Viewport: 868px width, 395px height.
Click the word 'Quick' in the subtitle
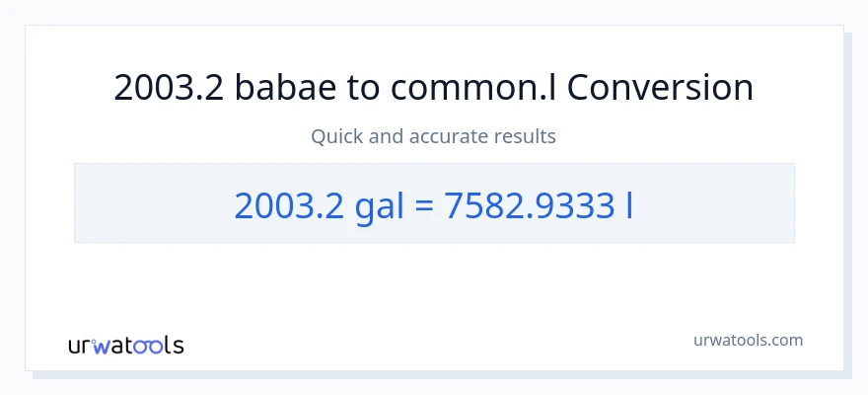(337, 136)
